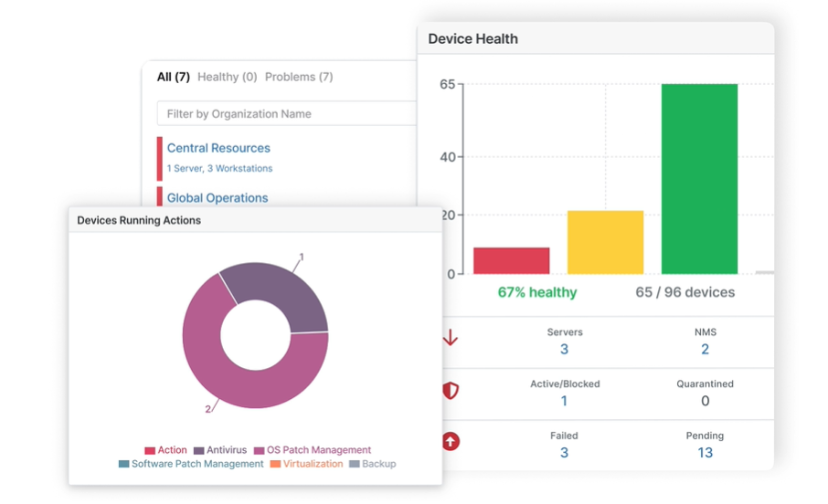This screenshot has width=828, height=504.
Task: Click the Failed label
Action: [x=564, y=436]
